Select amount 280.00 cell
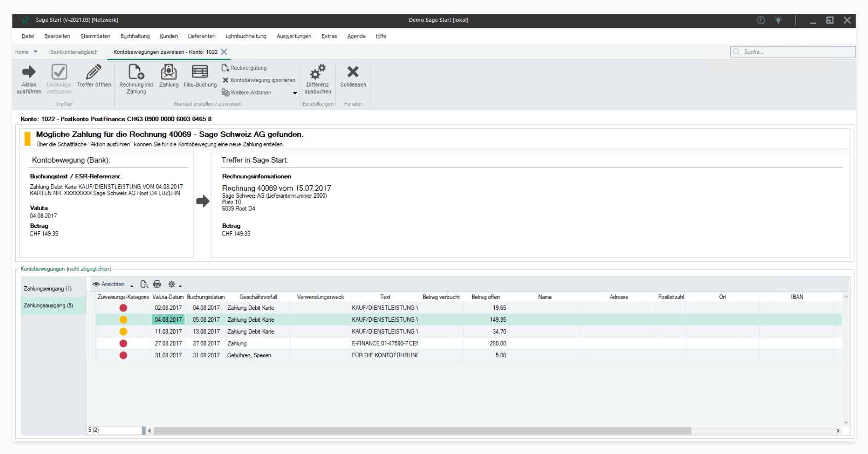This screenshot has height=454, width=868. pyautogui.click(x=486, y=344)
